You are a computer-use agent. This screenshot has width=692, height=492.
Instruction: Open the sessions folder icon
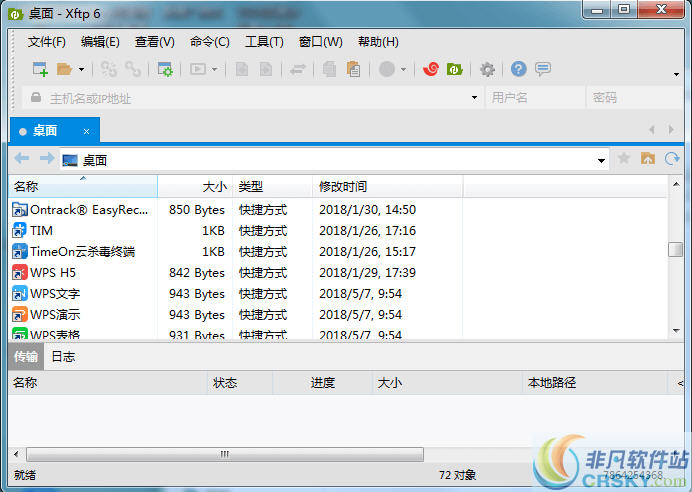[x=64, y=69]
